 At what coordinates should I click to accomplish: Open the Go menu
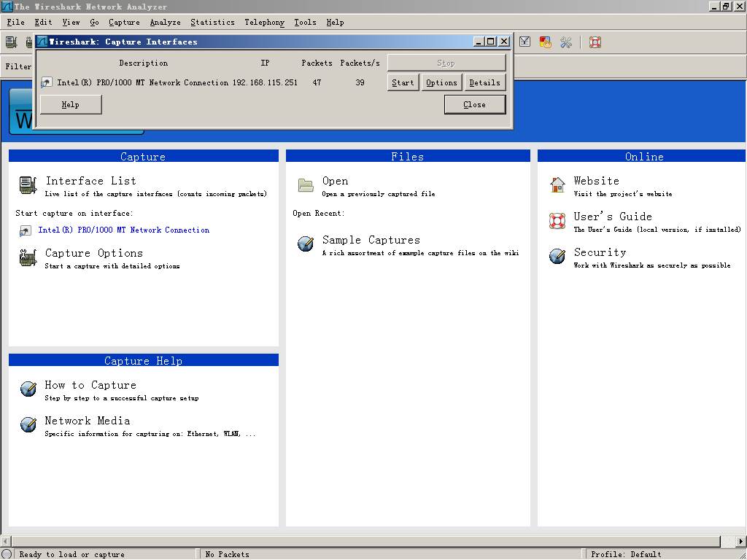pos(94,23)
